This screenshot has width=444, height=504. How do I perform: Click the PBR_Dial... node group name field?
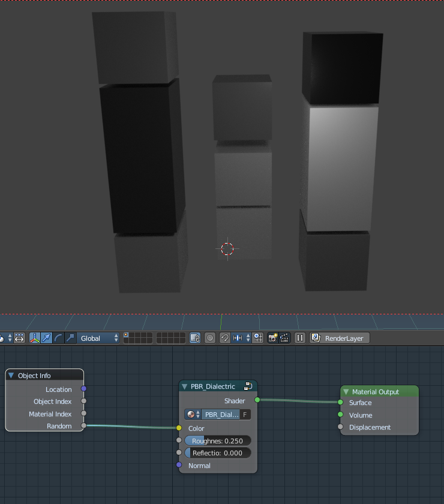tap(221, 415)
